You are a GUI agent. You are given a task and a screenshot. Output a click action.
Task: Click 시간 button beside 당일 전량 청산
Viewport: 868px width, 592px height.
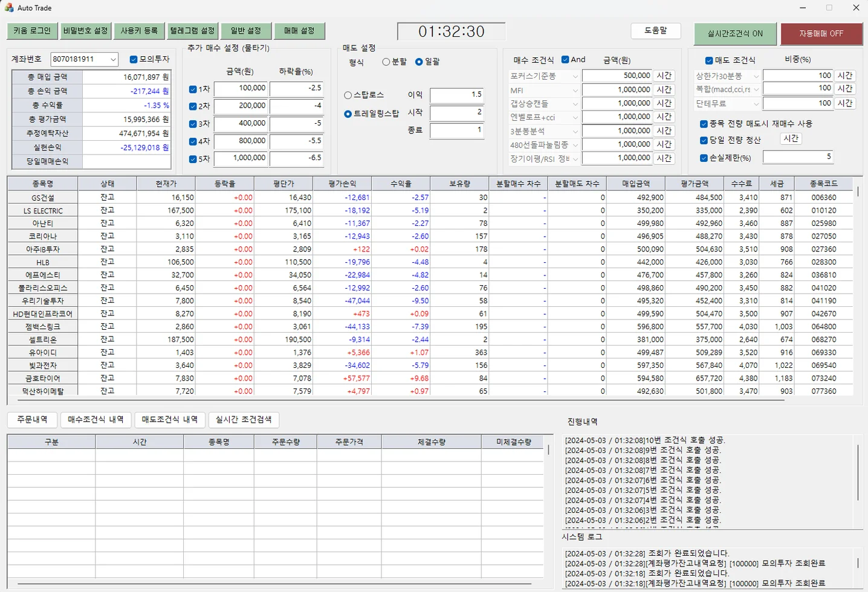click(791, 138)
